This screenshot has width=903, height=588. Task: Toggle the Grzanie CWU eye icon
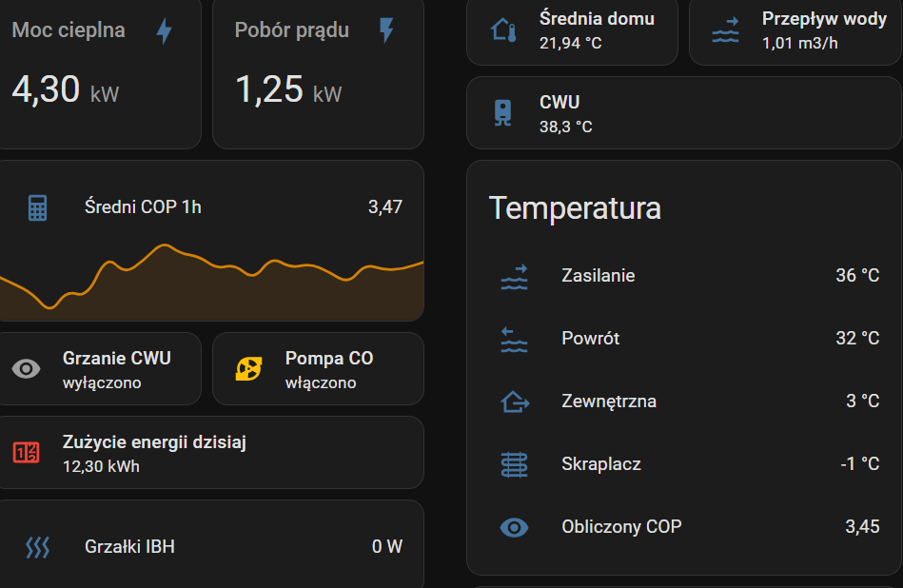click(27, 369)
